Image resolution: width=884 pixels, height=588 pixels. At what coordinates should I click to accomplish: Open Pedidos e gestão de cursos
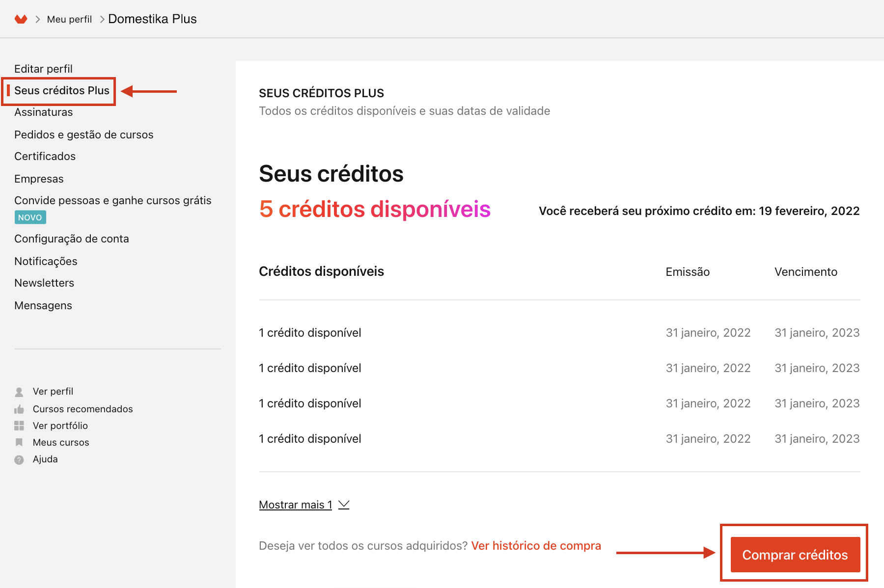pos(84,134)
